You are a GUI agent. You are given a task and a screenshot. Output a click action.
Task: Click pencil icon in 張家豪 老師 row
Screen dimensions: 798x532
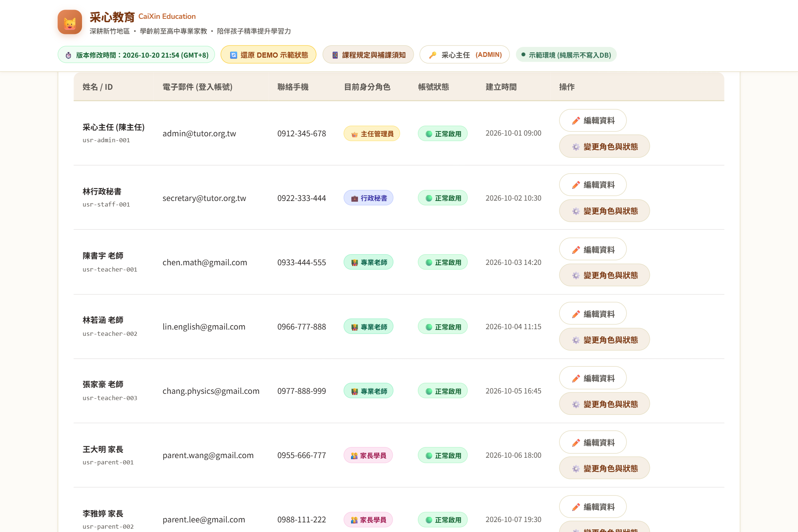pyautogui.click(x=576, y=379)
